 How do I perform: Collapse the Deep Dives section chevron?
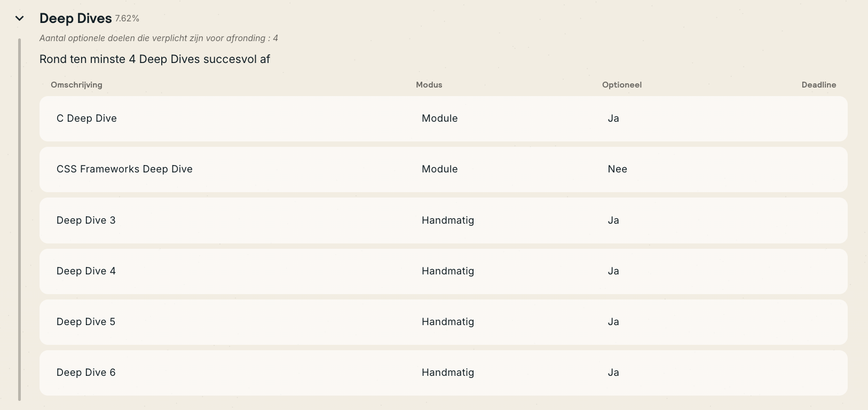click(x=20, y=19)
